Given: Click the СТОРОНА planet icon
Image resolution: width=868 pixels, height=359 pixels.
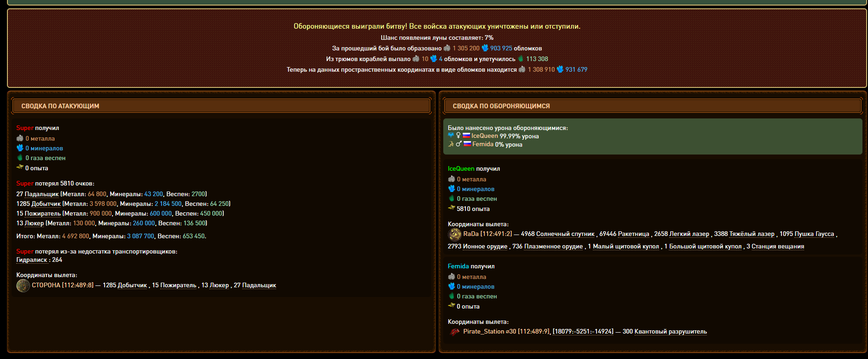Looking at the screenshot, I should pyautogui.click(x=23, y=285).
